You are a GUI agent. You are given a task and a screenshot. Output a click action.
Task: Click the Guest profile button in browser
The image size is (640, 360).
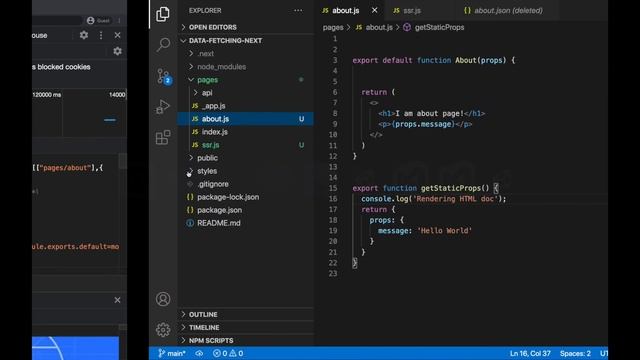[99, 20]
